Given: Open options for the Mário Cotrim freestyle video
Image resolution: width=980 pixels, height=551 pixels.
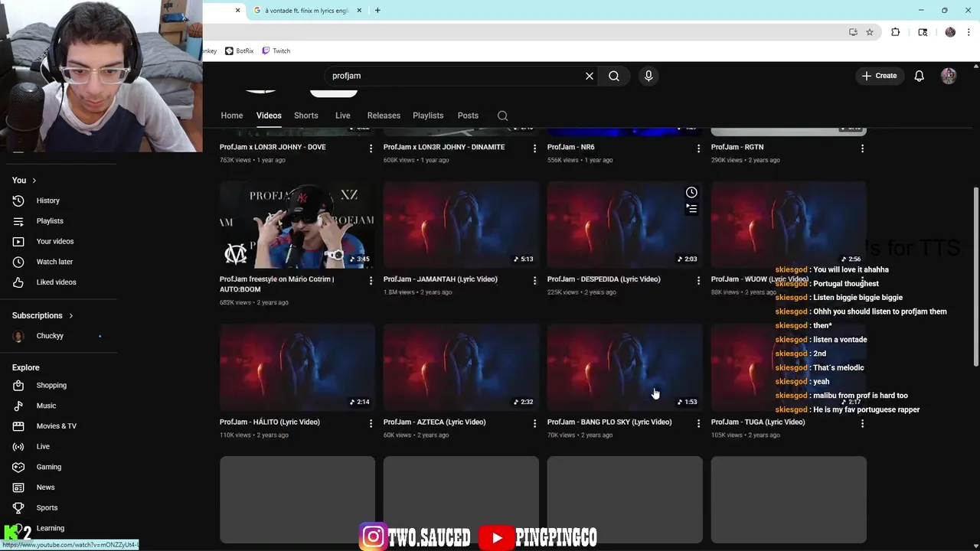Looking at the screenshot, I should [x=371, y=281].
